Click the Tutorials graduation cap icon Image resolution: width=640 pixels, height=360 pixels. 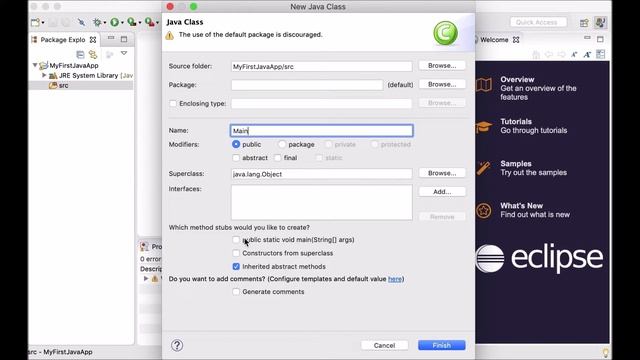(484, 127)
